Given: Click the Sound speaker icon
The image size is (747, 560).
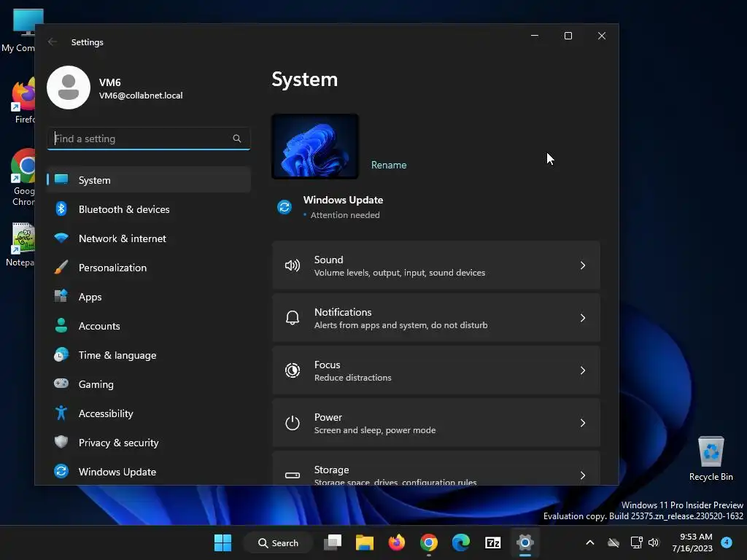Looking at the screenshot, I should (x=292, y=265).
